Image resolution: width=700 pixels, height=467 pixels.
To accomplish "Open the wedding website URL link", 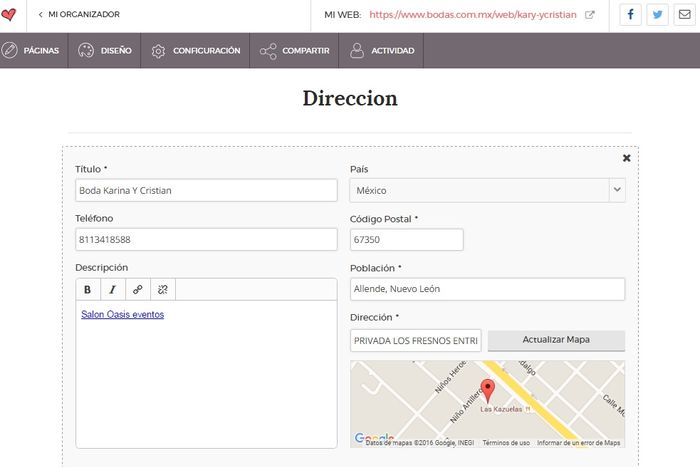I will pos(473,15).
